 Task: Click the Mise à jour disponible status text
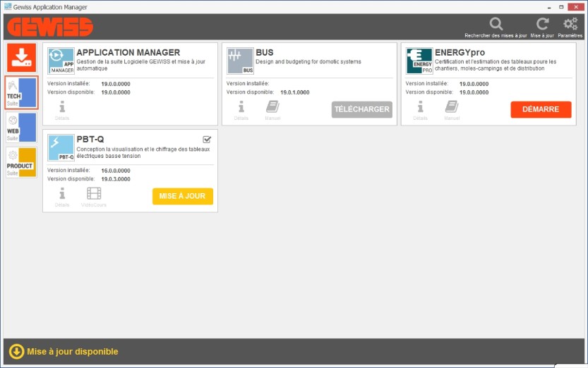(x=73, y=352)
